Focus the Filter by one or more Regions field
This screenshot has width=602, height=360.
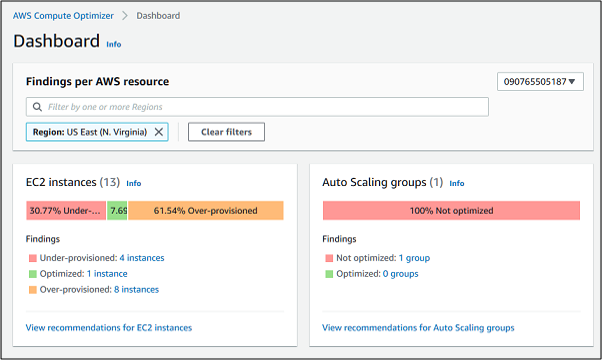click(257, 107)
